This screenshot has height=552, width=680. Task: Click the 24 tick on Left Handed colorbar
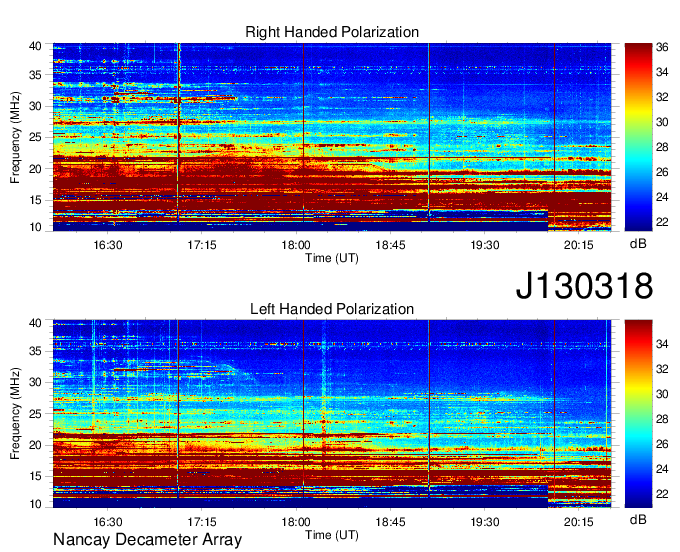click(662, 469)
